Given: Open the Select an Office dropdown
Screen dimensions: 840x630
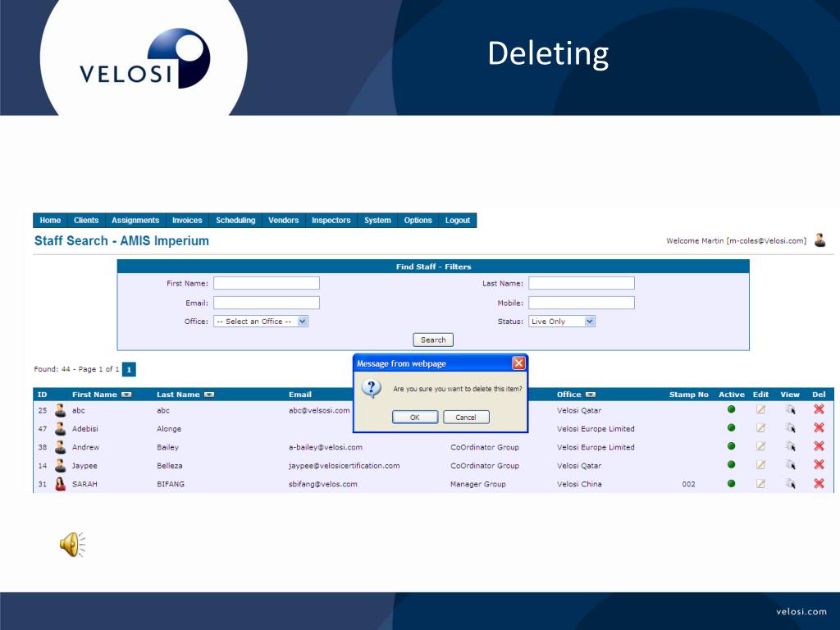Looking at the screenshot, I should 261,322.
